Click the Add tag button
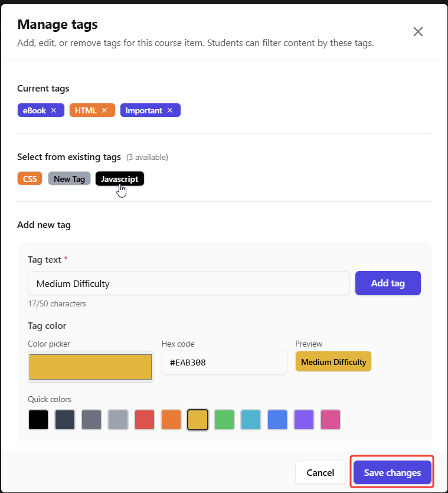 (388, 283)
